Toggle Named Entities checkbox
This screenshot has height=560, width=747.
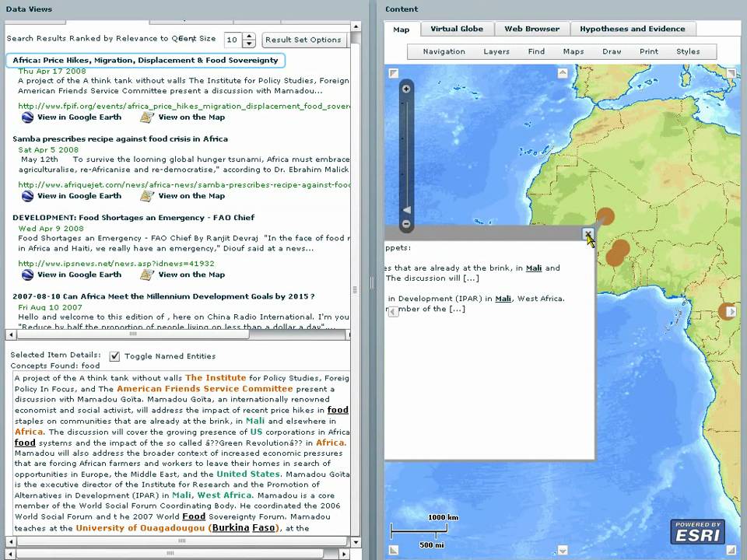pos(114,356)
